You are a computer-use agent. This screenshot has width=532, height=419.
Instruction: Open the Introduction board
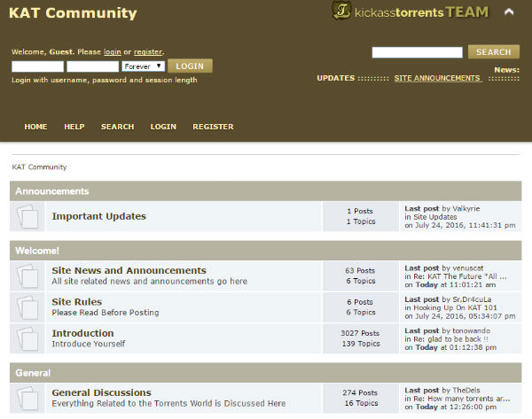pos(82,333)
